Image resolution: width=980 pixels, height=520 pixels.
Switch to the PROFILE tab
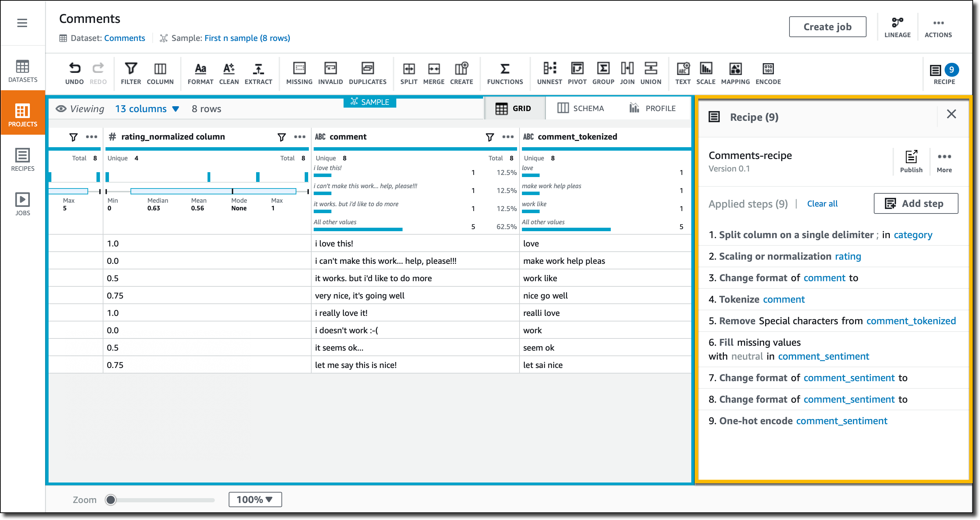(x=653, y=108)
